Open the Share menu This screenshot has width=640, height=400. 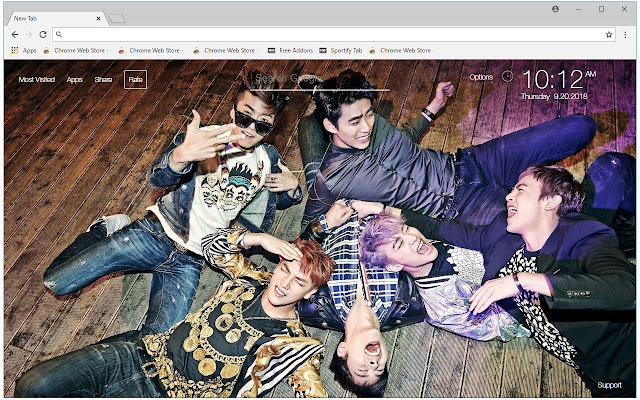[x=103, y=80]
